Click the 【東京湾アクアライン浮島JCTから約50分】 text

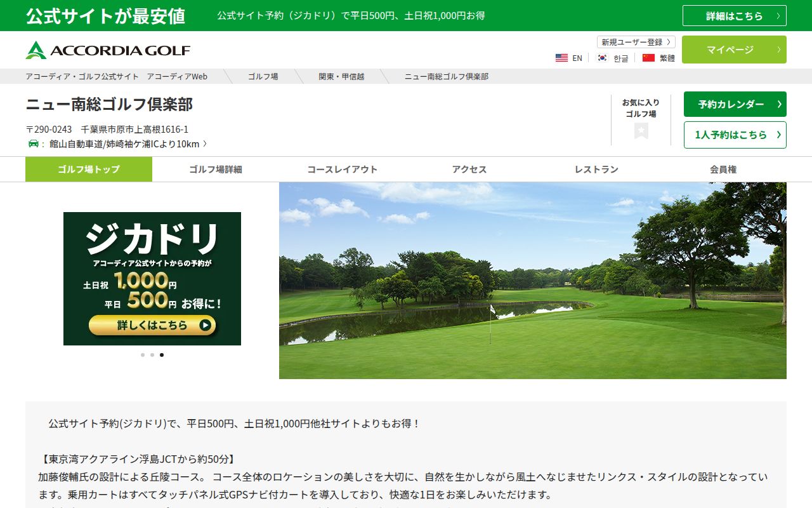(x=137, y=458)
